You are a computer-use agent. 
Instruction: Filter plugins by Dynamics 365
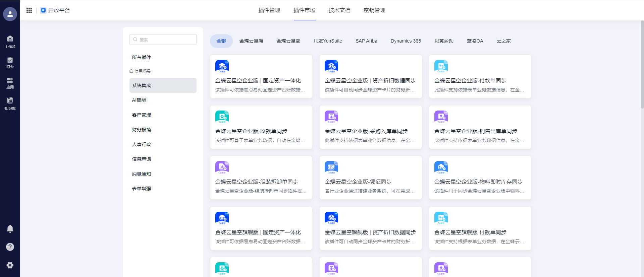coord(406,41)
